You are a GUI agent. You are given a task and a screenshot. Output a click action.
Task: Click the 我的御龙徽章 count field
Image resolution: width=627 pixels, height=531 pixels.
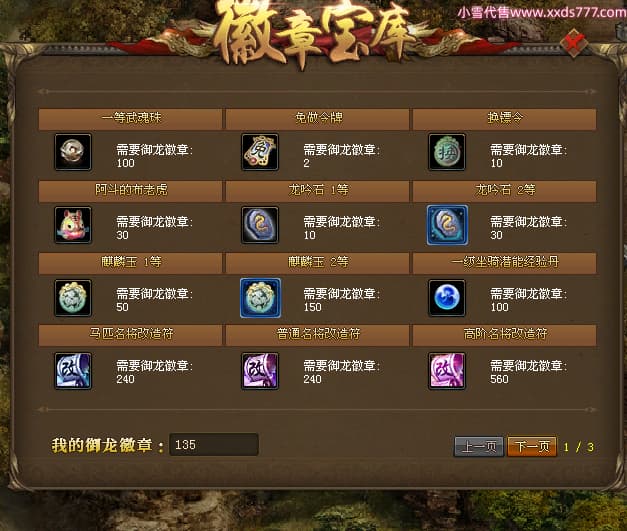tap(214, 445)
